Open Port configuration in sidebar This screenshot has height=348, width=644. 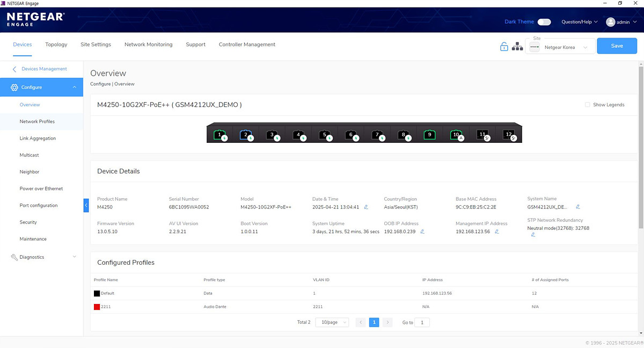pos(39,205)
